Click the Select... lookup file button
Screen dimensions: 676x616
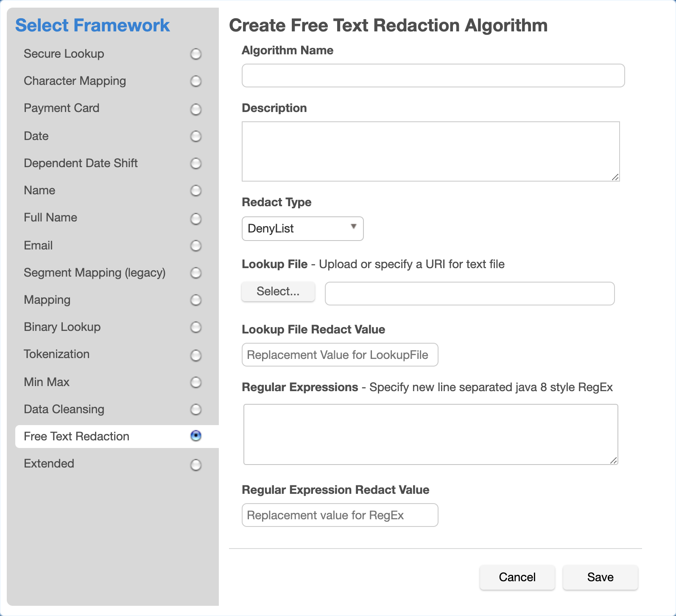(278, 291)
